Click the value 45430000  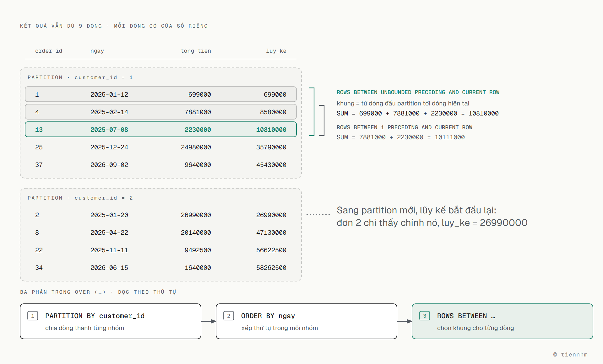[271, 165]
